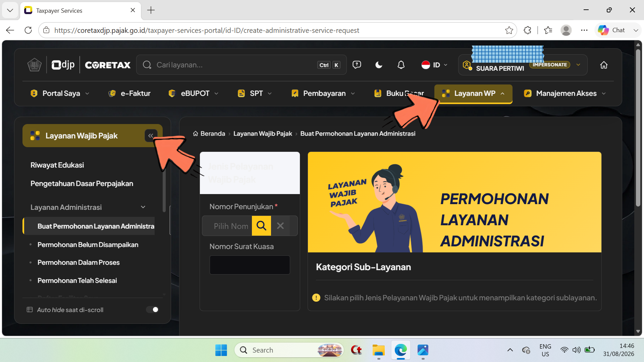
Task: Toggle Auto hide saat di-scroll switch
Action: [x=152, y=310]
